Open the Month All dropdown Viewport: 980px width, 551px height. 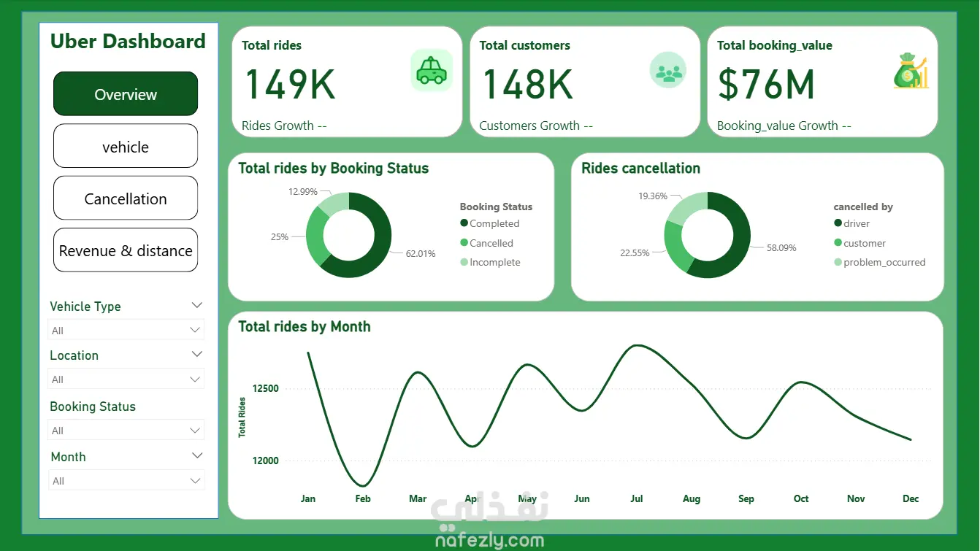pos(126,480)
